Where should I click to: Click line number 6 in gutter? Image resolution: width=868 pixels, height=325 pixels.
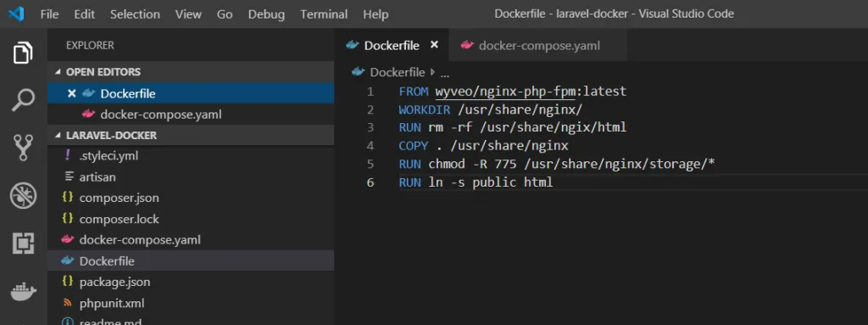tap(370, 182)
